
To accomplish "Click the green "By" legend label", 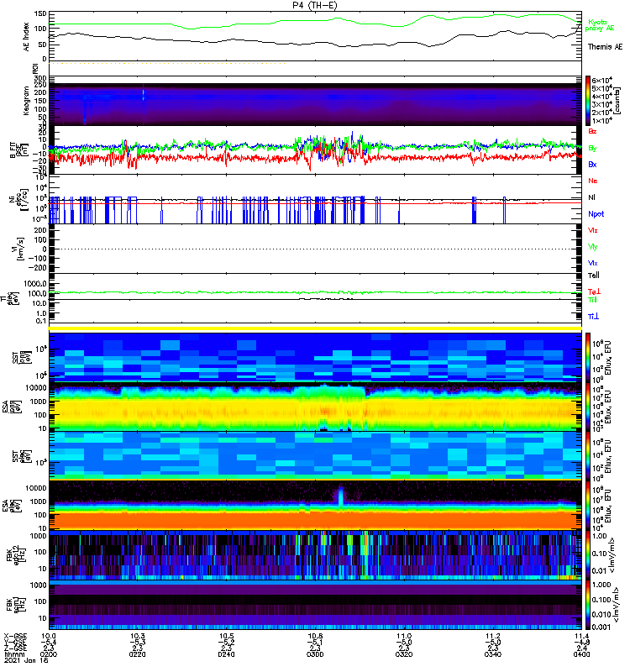I will tap(592, 149).
